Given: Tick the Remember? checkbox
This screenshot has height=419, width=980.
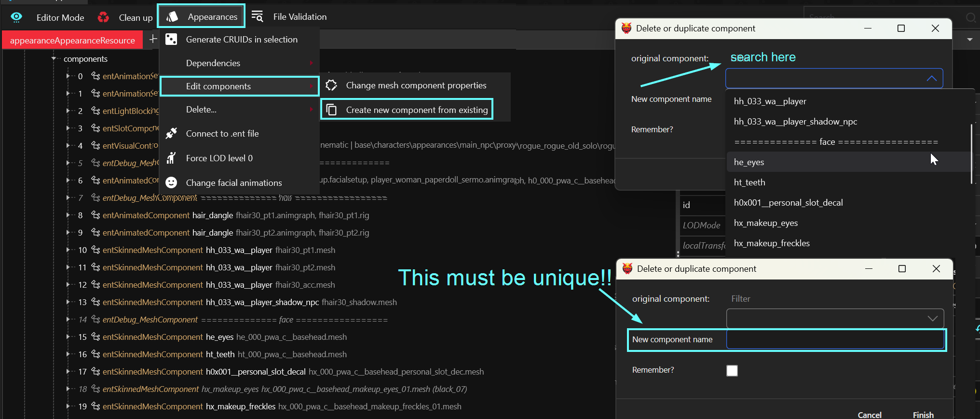Looking at the screenshot, I should (732, 370).
